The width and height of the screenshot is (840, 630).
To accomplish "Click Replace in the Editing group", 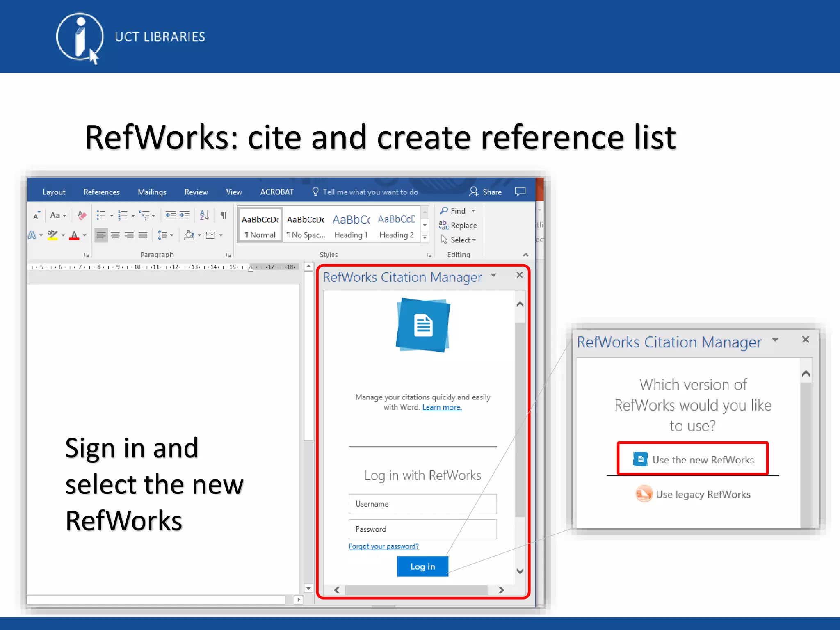I will pyautogui.click(x=458, y=226).
